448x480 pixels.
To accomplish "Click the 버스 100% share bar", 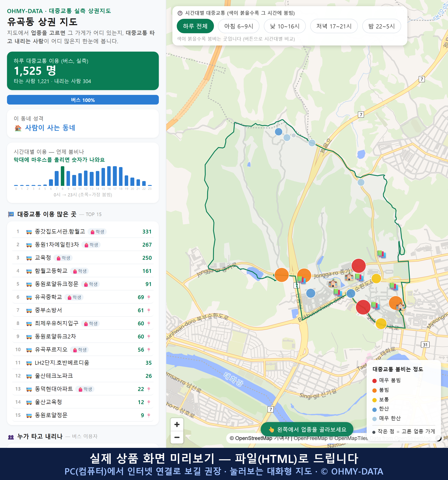I will click(83, 100).
